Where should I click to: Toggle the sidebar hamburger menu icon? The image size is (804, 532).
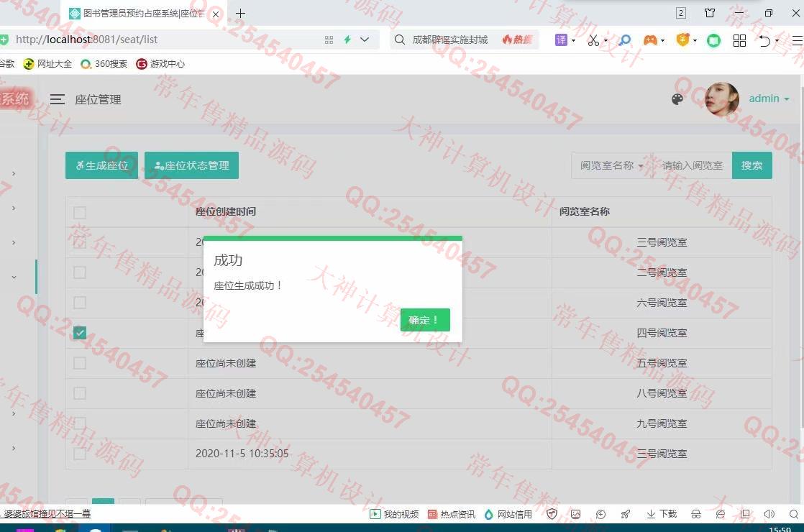click(x=58, y=99)
